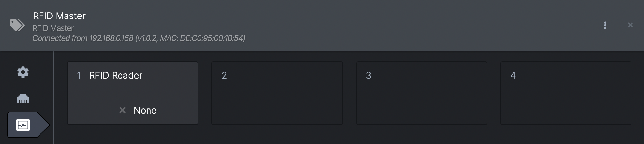The image size is (644, 144).
Task: Click the RFID Master header title
Action: [x=59, y=16]
